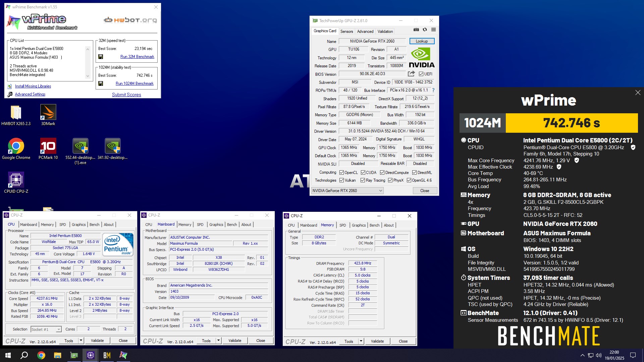Image resolution: width=644 pixels, height=362 pixels.
Task: Open the notification center icon
Action: (x=633, y=355)
